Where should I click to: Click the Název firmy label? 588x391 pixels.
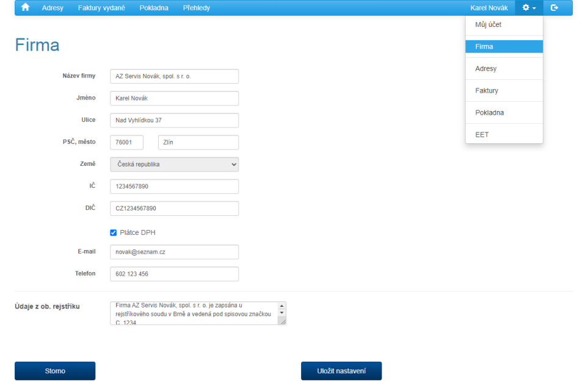click(x=79, y=76)
